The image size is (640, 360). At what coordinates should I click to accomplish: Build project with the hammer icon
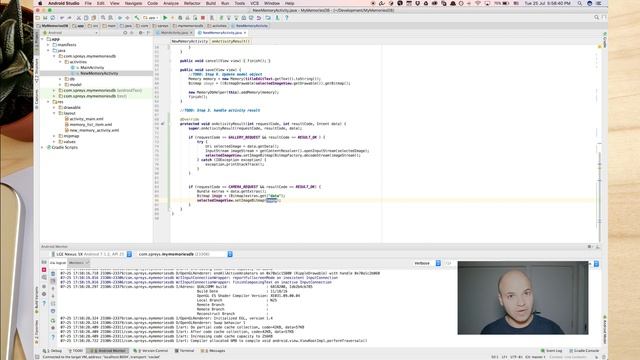pos(137,18)
